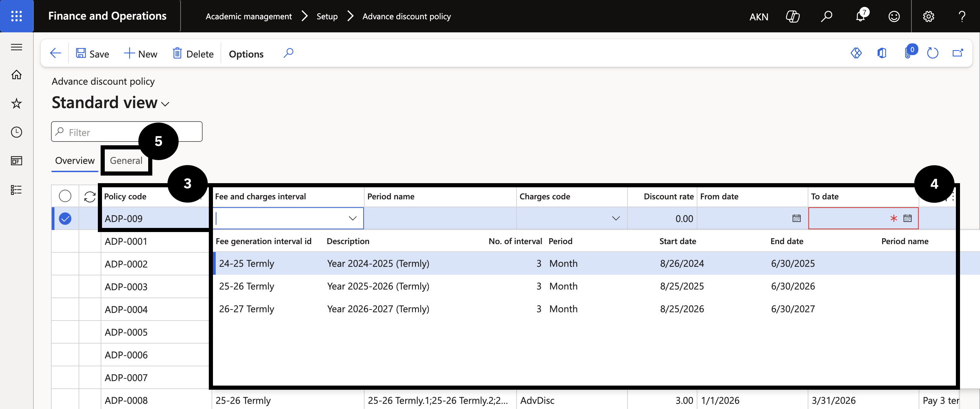Open in Microsoft Office icon

pos(881,53)
